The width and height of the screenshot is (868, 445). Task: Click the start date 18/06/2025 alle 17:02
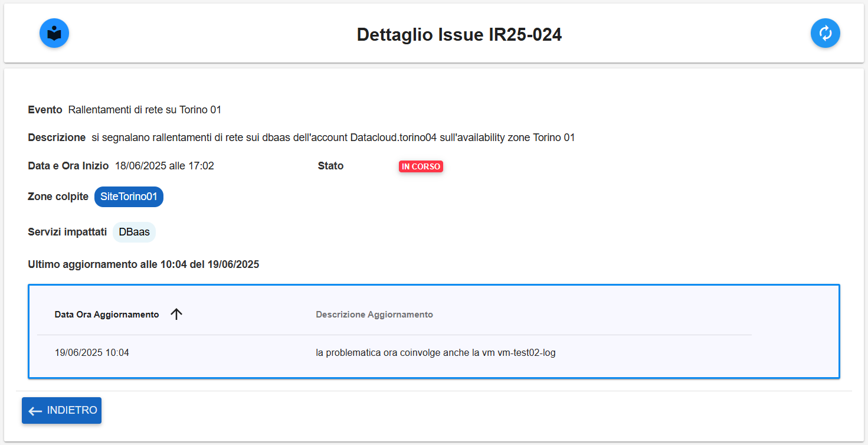point(165,166)
